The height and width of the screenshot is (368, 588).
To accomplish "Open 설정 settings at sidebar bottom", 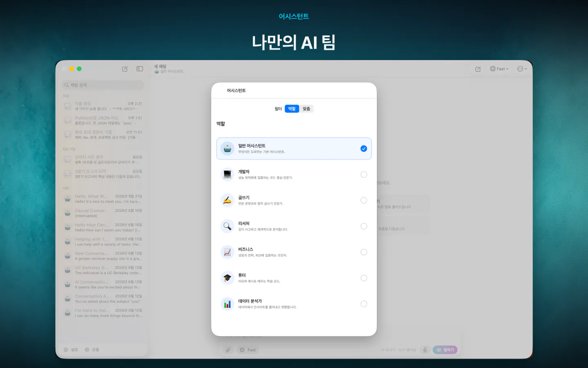I will (71, 350).
